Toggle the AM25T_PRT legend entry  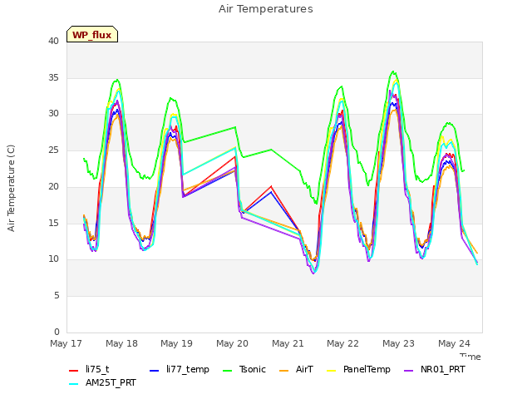point(102,383)
